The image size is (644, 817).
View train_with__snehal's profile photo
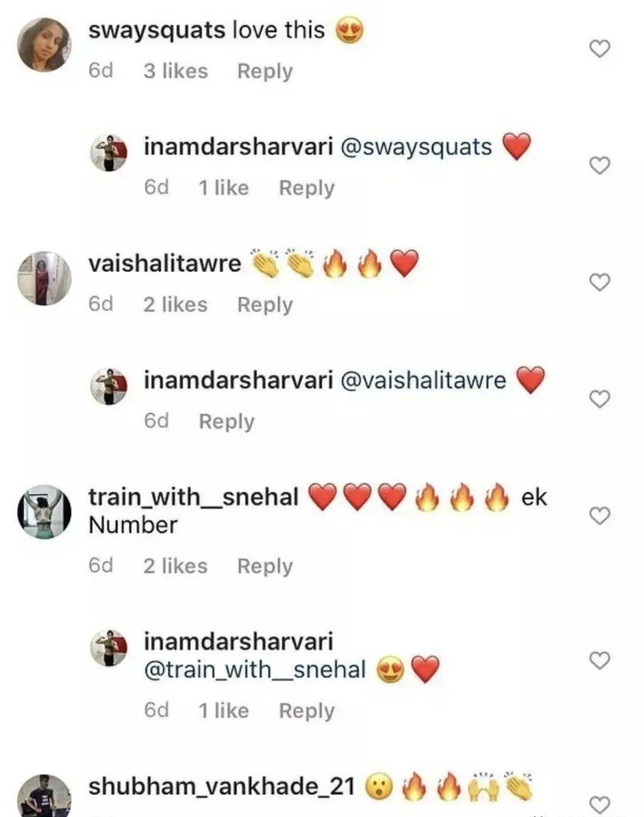click(x=44, y=512)
